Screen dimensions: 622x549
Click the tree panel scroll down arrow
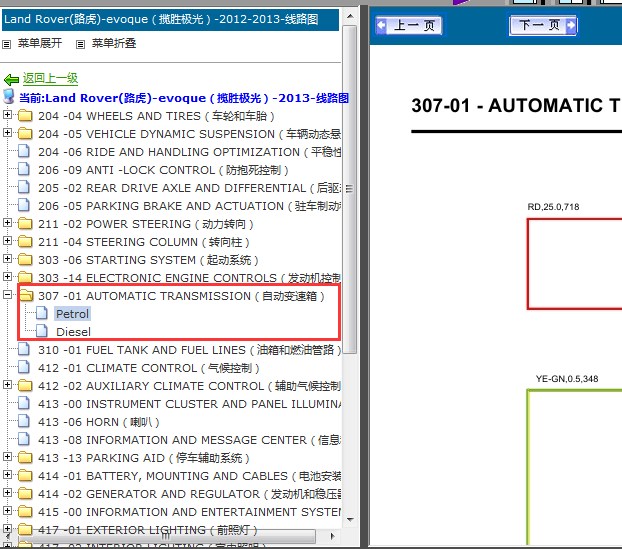pos(350,519)
